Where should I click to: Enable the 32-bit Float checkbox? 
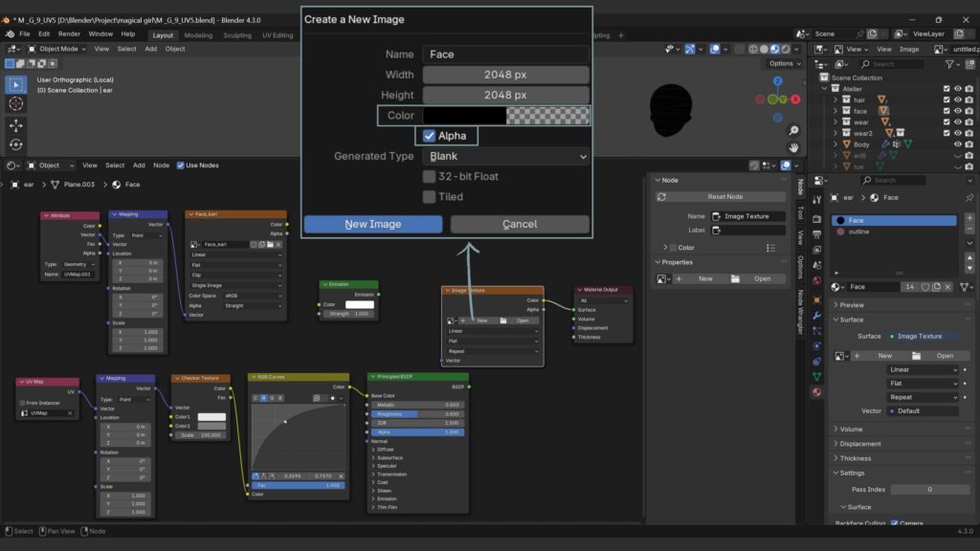click(429, 176)
